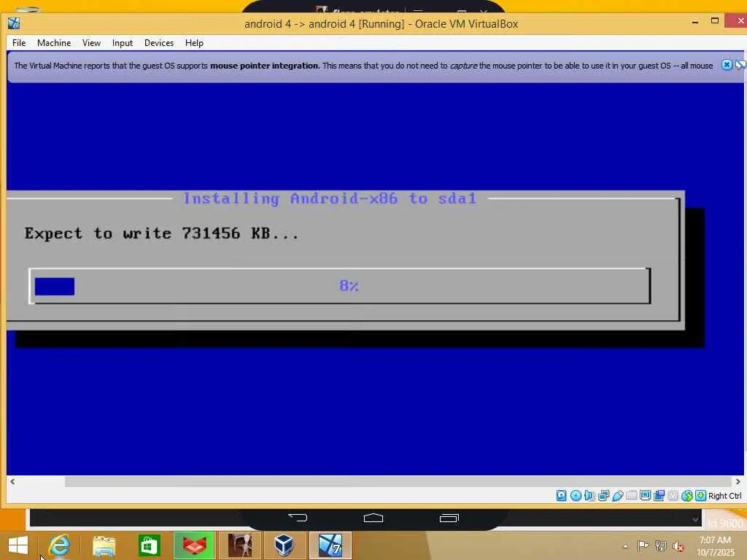This screenshot has width=747, height=560.
Task: Open the File menu
Action: [x=19, y=43]
